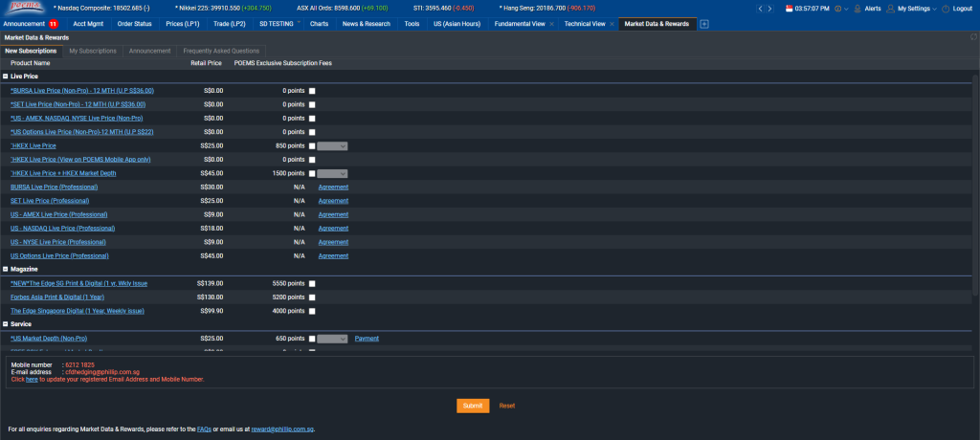This screenshot has height=440, width=980.
Task: Click the Product Name column header
Action: [x=30, y=63]
